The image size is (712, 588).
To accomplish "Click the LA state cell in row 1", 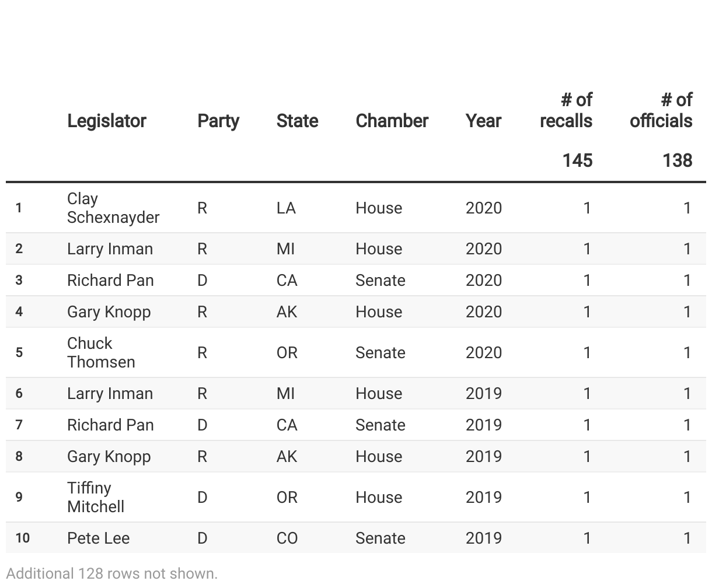I will (286, 208).
